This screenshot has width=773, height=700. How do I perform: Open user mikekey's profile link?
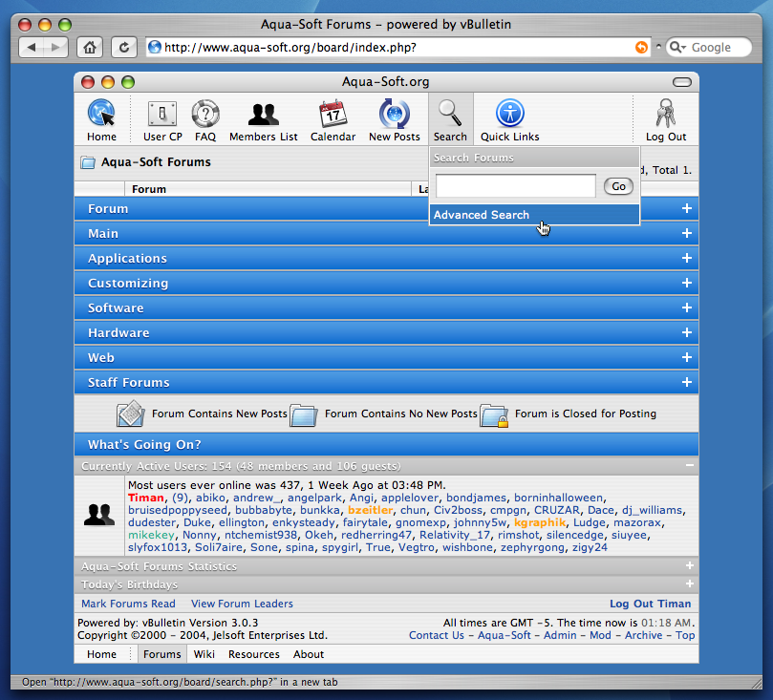[x=151, y=535]
